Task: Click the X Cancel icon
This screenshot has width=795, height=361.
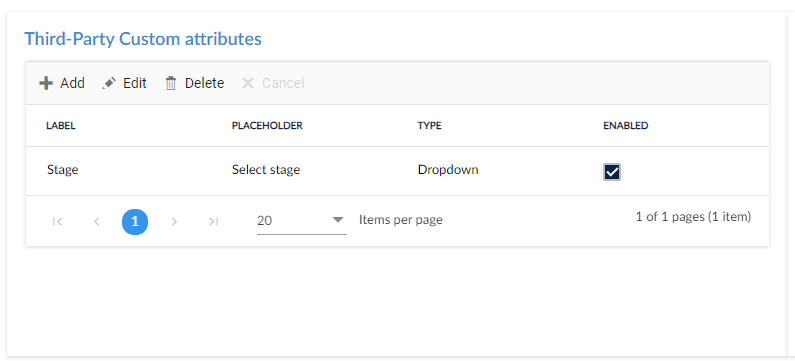Action: [x=248, y=83]
